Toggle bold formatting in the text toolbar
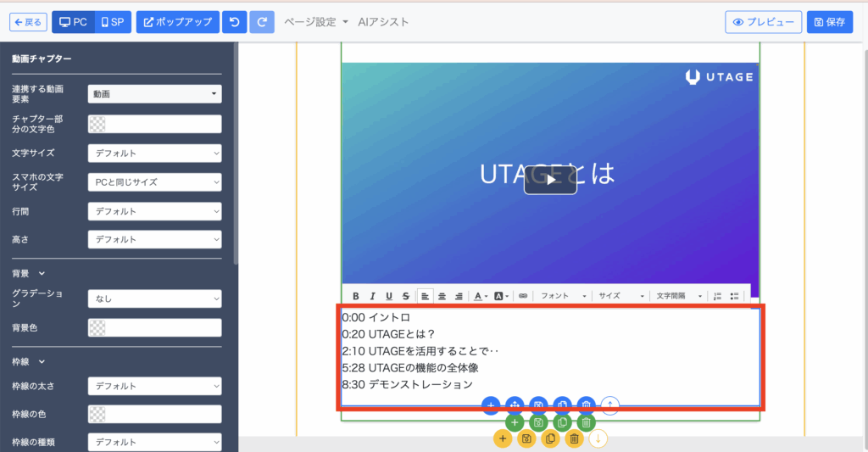This screenshot has width=868, height=452. (x=356, y=296)
